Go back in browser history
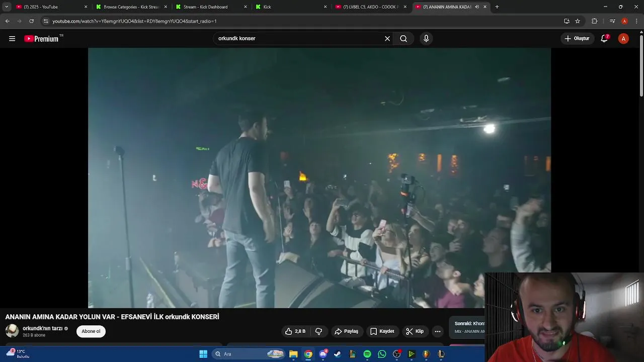Image resolution: width=644 pixels, height=362 pixels. (8, 21)
